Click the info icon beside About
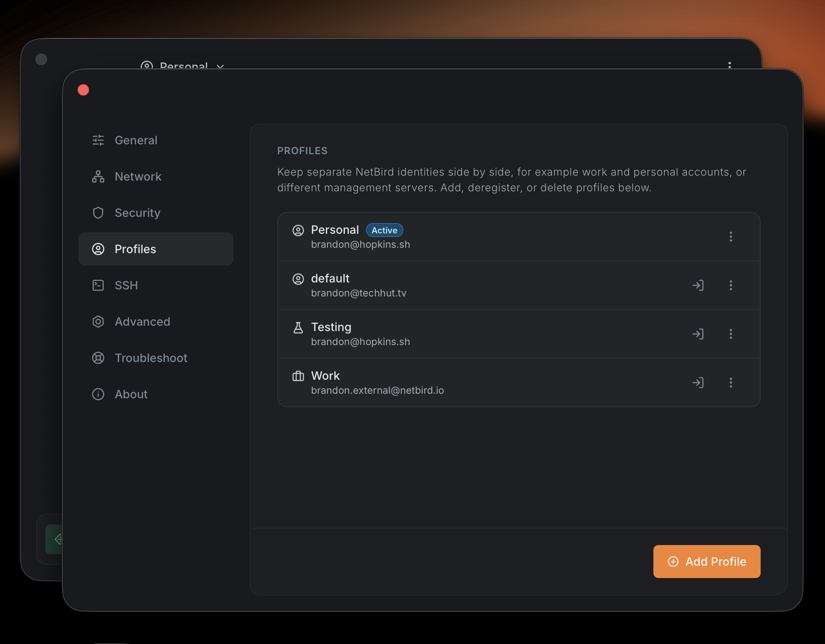Viewport: 825px width, 644px height. (x=98, y=394)
